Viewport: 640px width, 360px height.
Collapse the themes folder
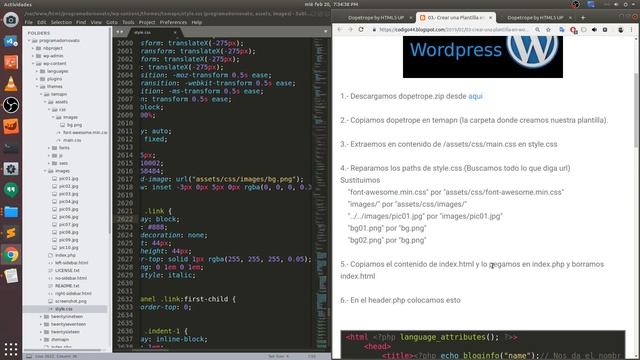pyautogui.click(x=37, y=87)
